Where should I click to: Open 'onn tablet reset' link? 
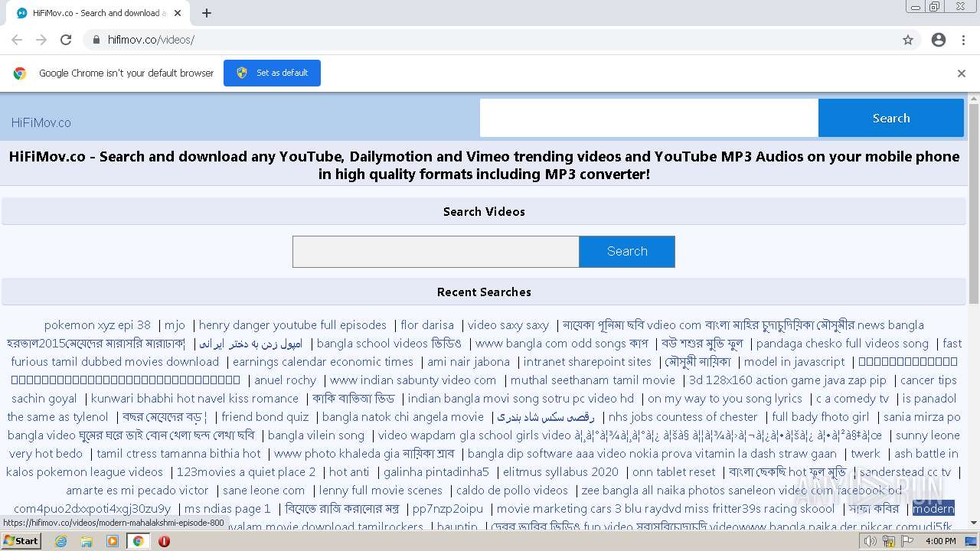pos(674,472)
